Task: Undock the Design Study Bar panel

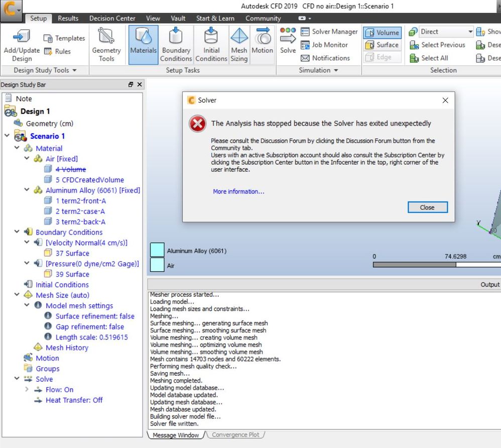Action: coord(131,84)
